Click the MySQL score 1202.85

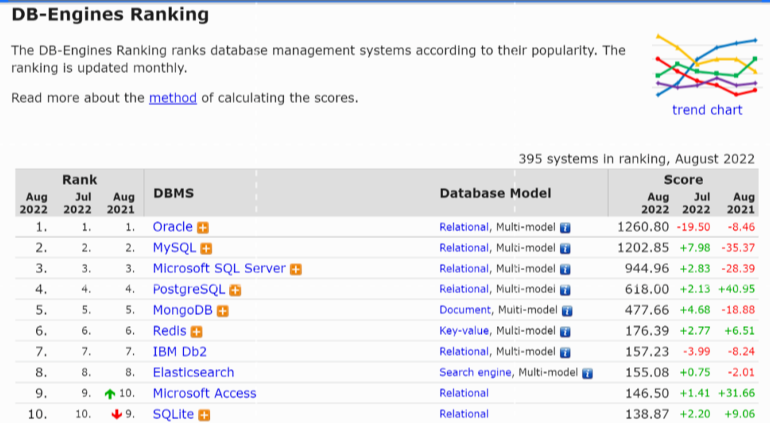point(643,248)
